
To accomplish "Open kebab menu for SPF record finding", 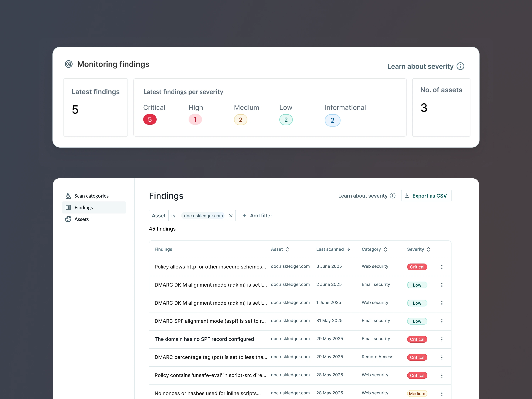I will tap(442, 339).
